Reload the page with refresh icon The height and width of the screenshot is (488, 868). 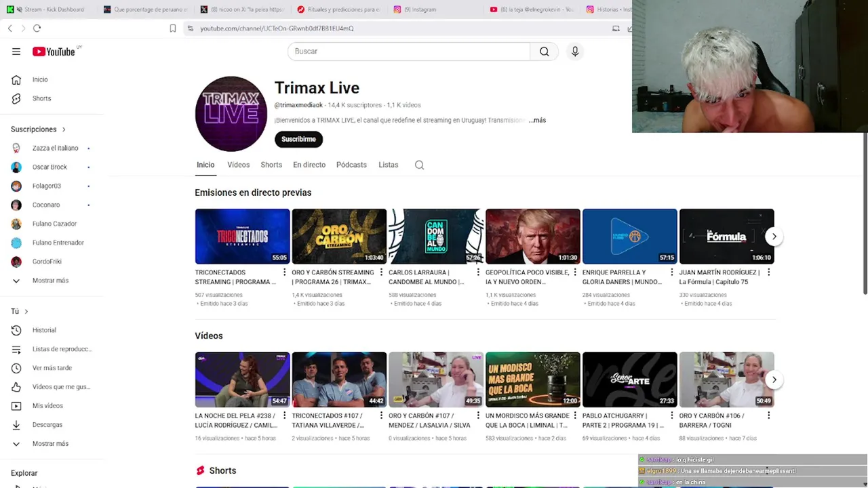(37, 28)
